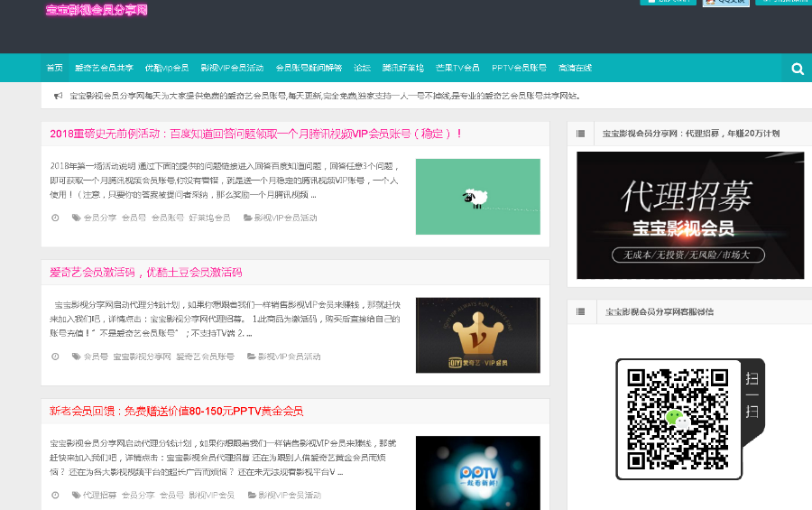Open the PPTV会员账号 nav item

[519, 68]
